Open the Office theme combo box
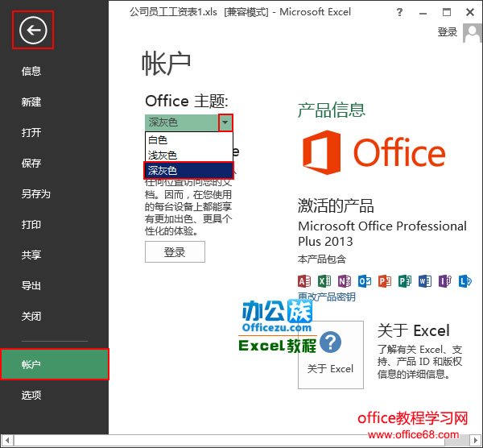 (189, 122)
